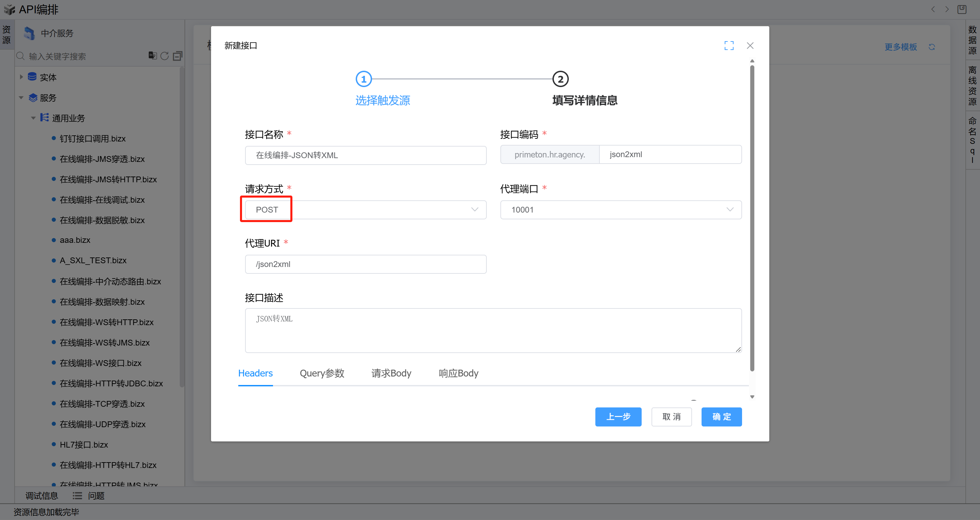
Task: Click the save icon at the top right
Action: coord(962,9)
